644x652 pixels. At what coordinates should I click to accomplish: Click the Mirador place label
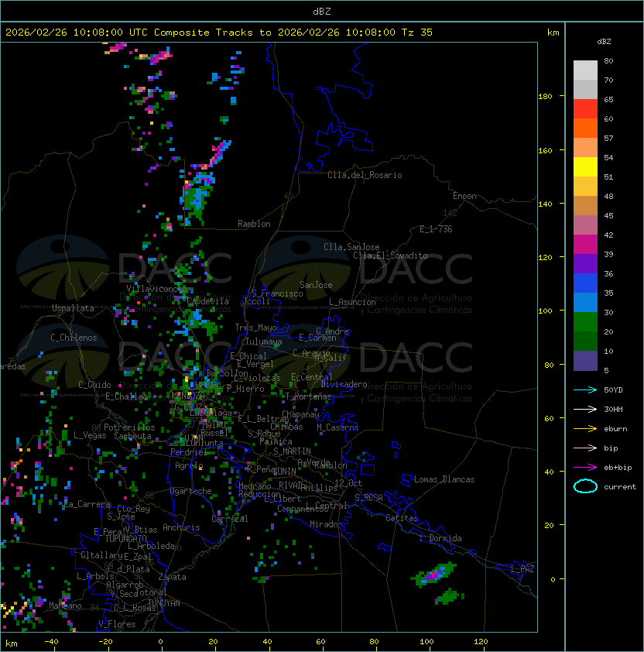(x=327, y=524)
